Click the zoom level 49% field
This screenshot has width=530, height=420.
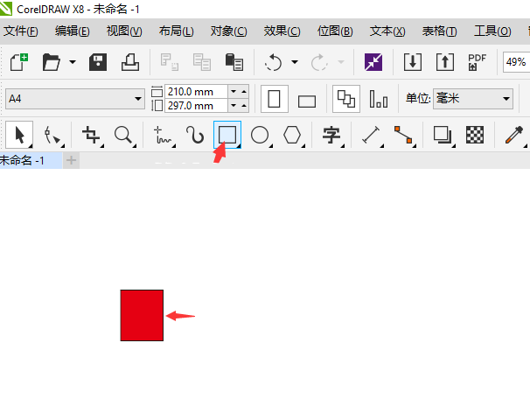point(516,62)
